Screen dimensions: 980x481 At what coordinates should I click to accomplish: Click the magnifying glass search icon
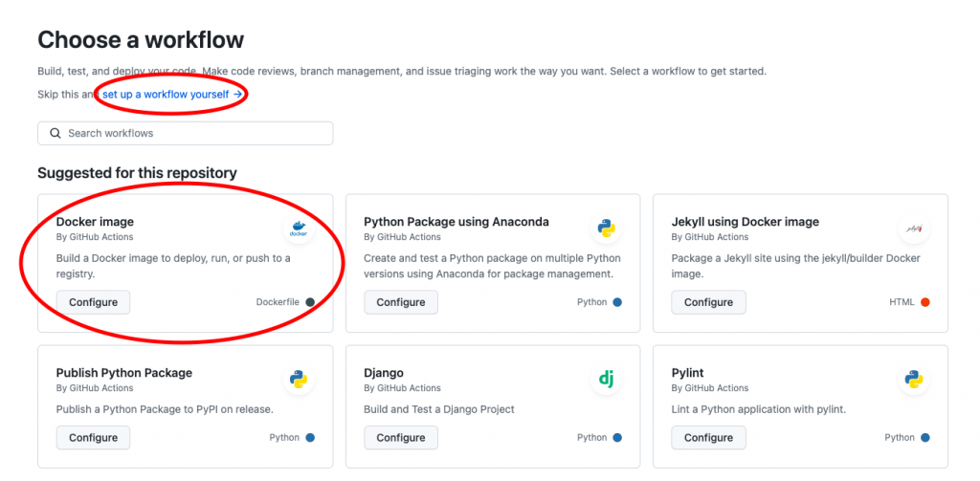pos(56,133)
